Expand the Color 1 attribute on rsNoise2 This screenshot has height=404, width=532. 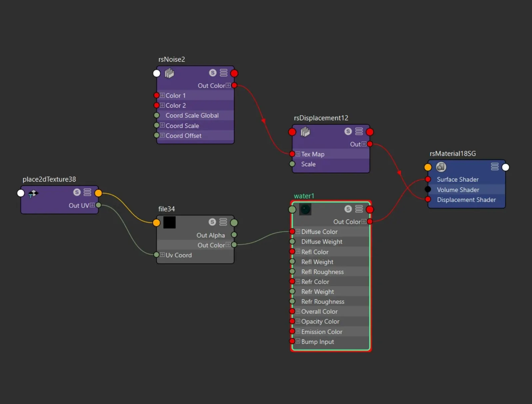click(x=162, y=95)
